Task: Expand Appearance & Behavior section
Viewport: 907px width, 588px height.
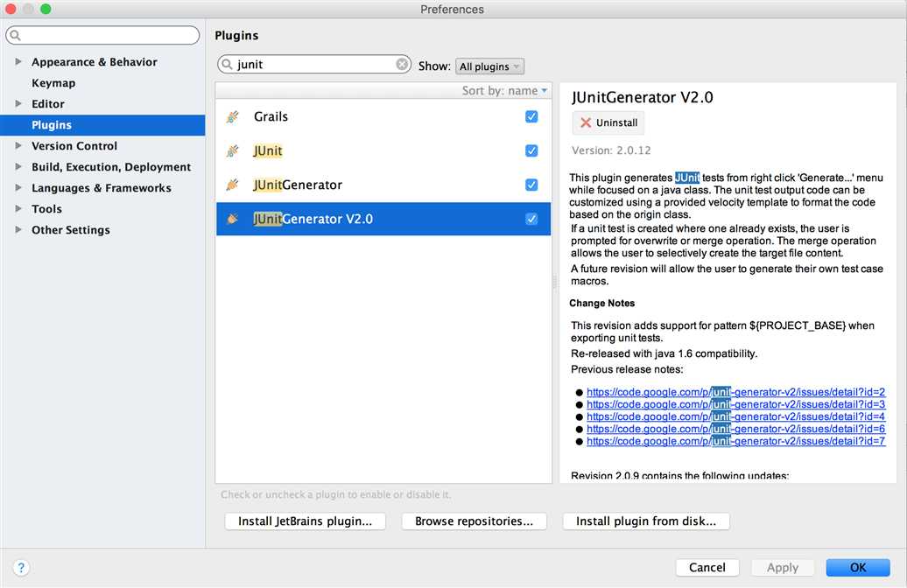Action: (18, 61)
